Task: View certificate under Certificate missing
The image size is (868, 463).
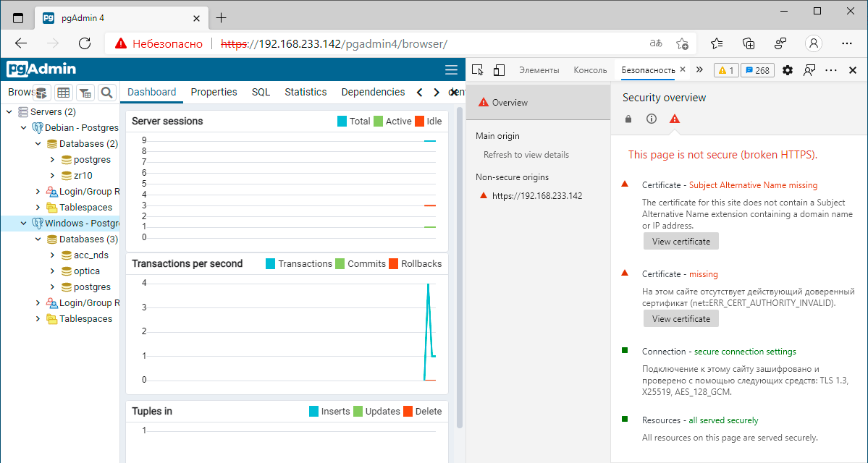Action: point(681,318)
